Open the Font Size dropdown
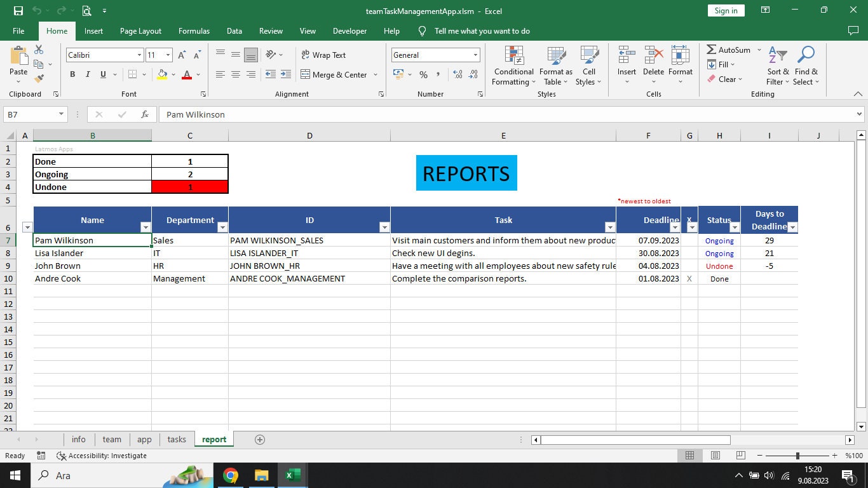 [168, 55]
